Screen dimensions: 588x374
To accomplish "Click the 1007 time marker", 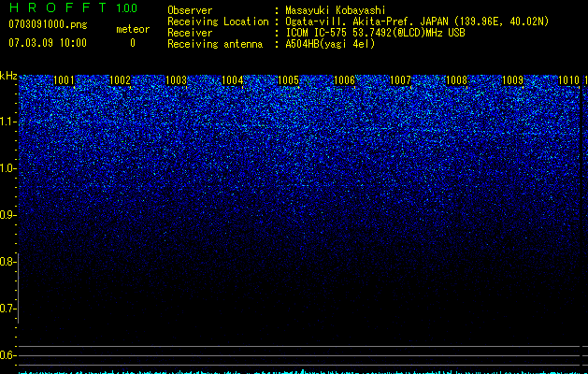I will [400, 80].
